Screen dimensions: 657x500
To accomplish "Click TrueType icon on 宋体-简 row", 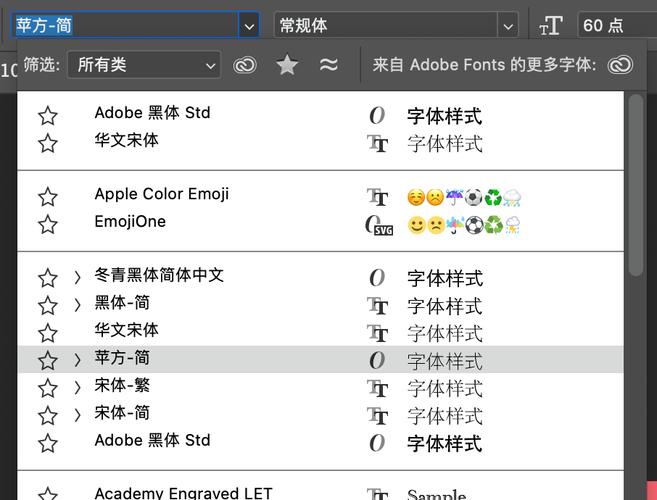I will tap(378, 416).
